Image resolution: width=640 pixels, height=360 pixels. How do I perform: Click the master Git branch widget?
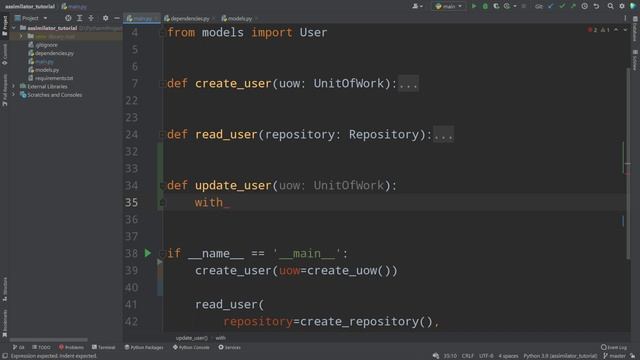click(x=614, y=356)
